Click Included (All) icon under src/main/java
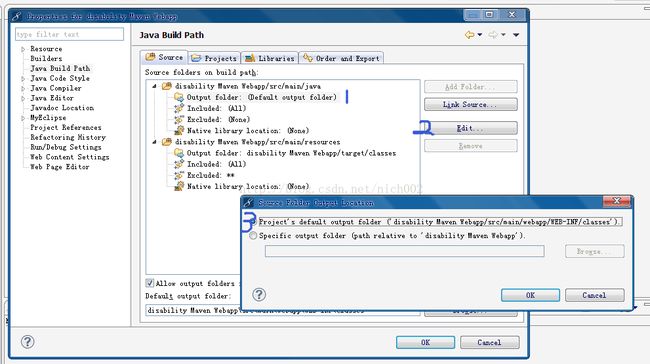650x364 pixels. 179,108
